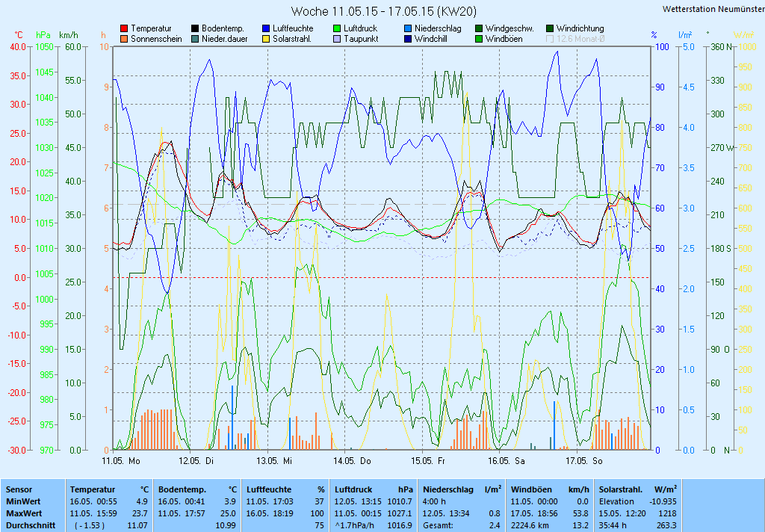
Task: Click the Wetterstation Neumünster label
Action: pyautogui.click(x=713, y=9)
